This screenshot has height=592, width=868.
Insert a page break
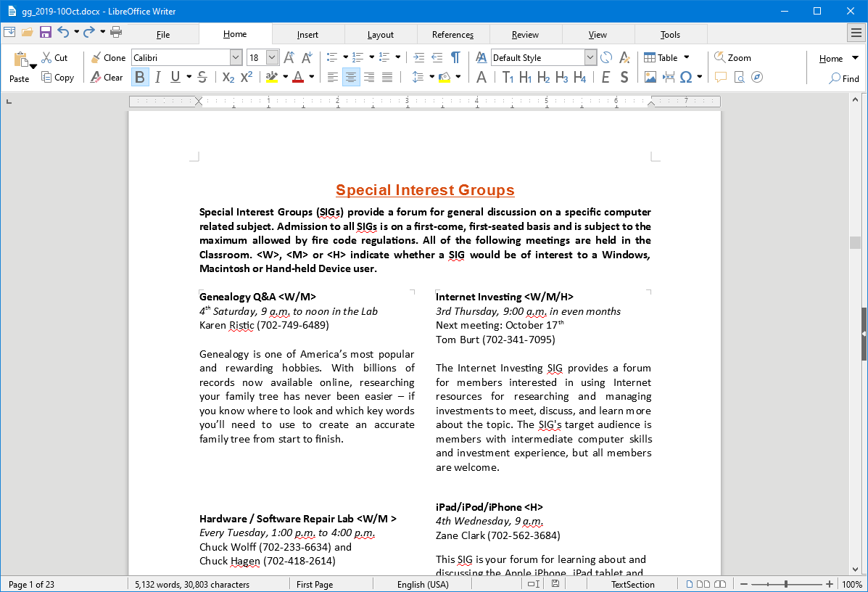pos(669,78)
